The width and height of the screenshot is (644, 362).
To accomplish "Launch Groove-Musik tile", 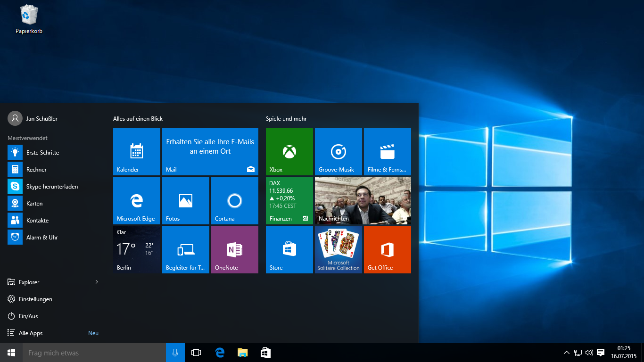I will (x=338, y=152).
